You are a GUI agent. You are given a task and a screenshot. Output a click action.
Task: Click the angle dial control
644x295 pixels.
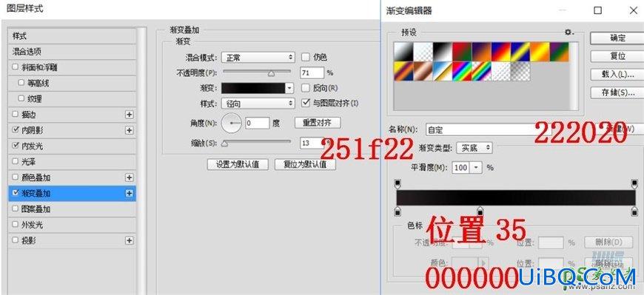pos(232,123)
